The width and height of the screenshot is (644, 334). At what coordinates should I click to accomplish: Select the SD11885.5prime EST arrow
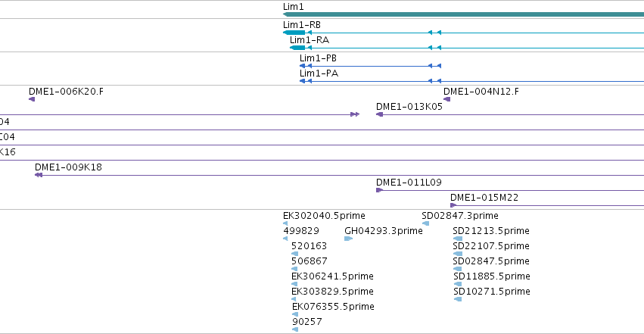[x=458, y=284]
